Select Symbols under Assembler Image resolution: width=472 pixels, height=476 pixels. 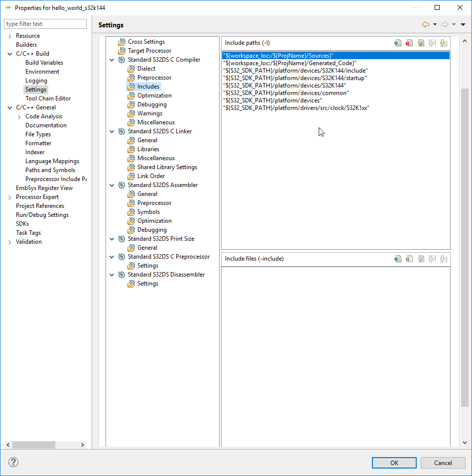[149, 212]
